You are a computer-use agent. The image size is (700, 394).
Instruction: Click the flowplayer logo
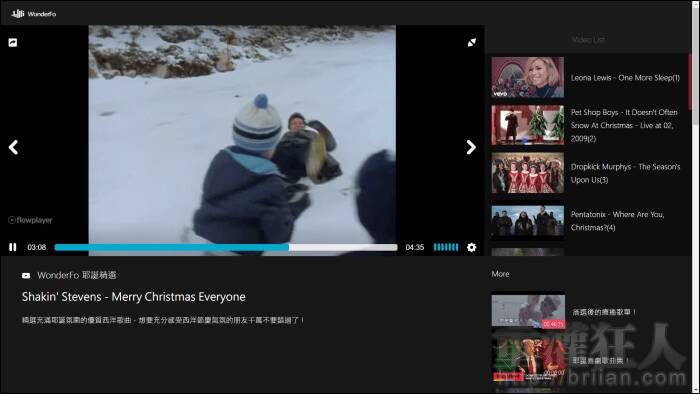30,220
